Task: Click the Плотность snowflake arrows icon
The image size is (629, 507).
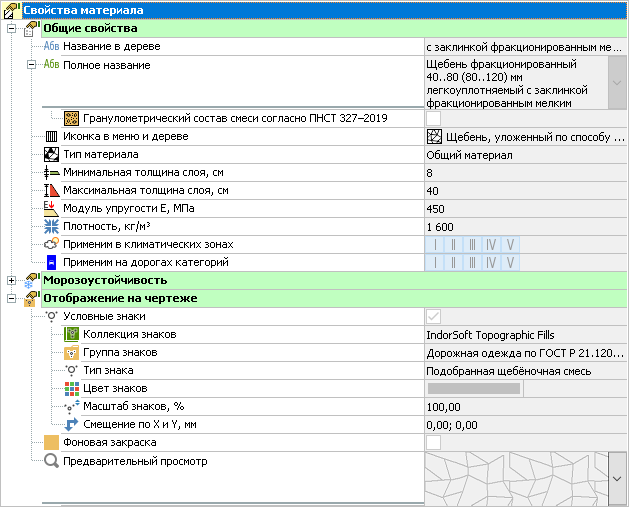Action: pos(51,227)
